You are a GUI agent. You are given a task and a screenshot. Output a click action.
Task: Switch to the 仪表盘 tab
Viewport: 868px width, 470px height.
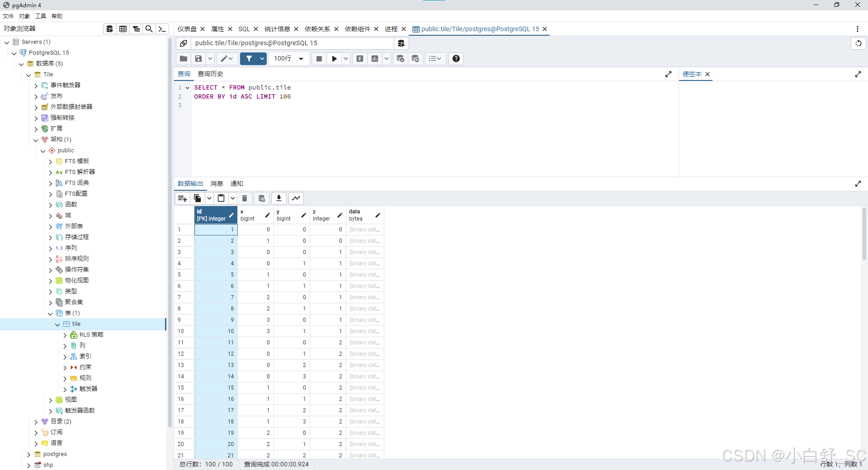tap(187, 29)
